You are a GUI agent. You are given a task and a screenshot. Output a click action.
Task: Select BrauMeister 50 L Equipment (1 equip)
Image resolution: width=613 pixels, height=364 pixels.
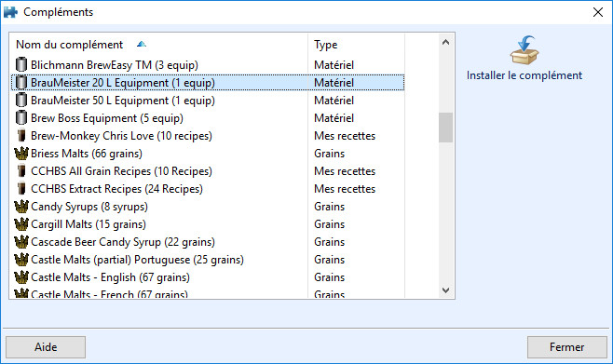point(123,101)
